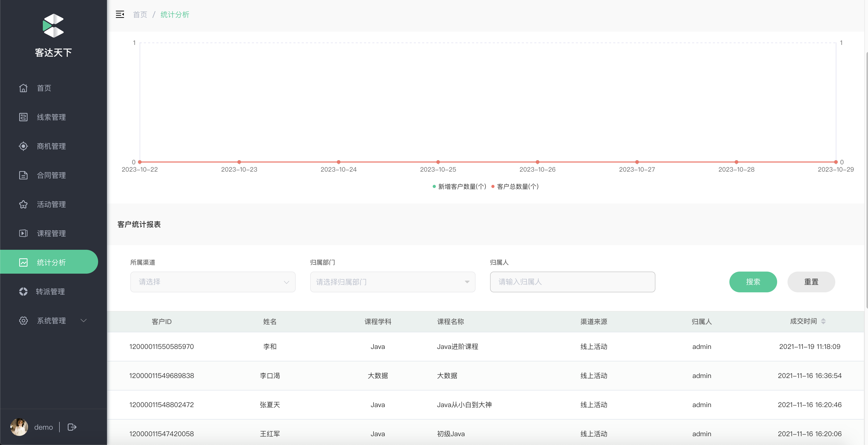The image size is (868, 445).
Task: Open 课程管理 menu item
Action: (51, 233)
